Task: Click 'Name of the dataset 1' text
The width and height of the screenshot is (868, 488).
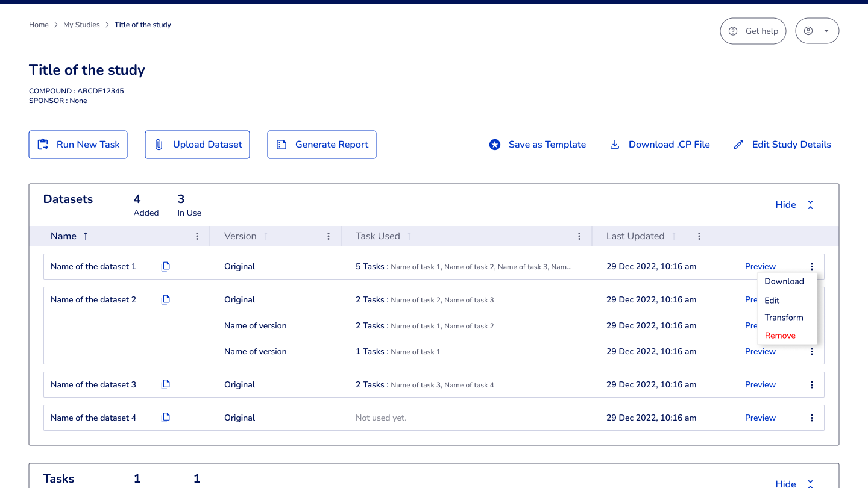Action: (x=93, y=266)
